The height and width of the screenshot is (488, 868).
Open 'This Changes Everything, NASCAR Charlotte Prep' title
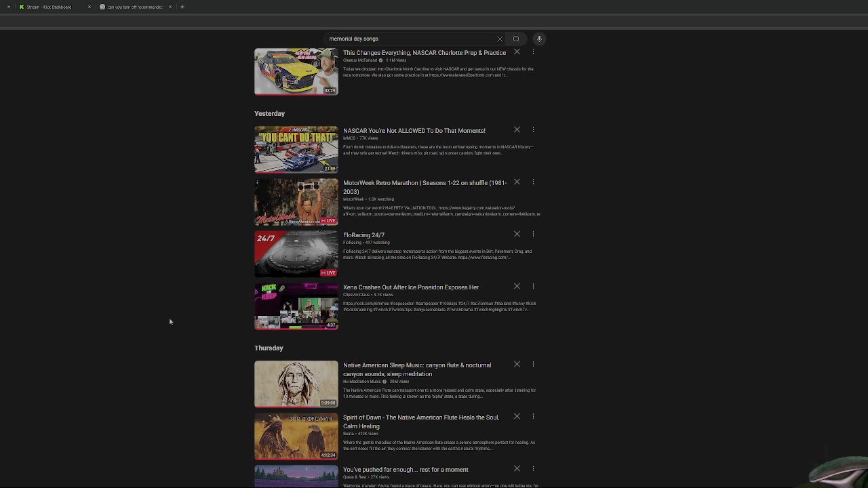tap(425, 53)
